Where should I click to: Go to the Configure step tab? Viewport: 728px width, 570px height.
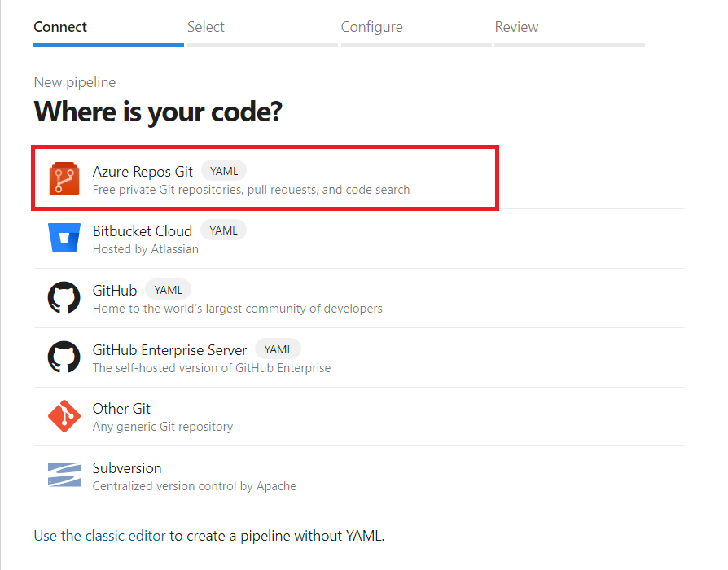point(371,27)
